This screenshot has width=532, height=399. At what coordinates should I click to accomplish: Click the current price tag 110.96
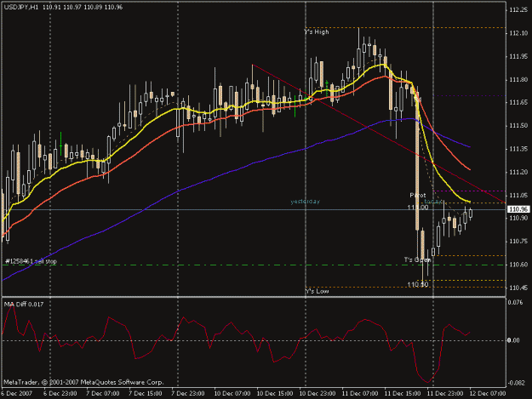click(518, 209)
